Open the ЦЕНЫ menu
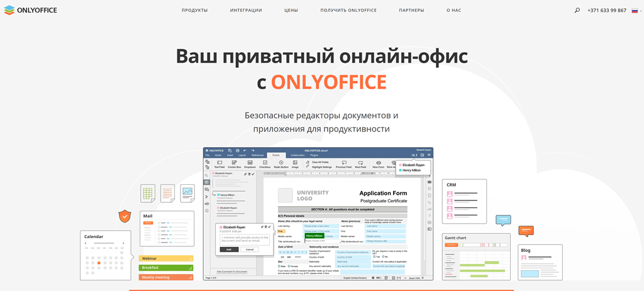Image resolution: width=644 pixels, height=291 pixels. 291,10
